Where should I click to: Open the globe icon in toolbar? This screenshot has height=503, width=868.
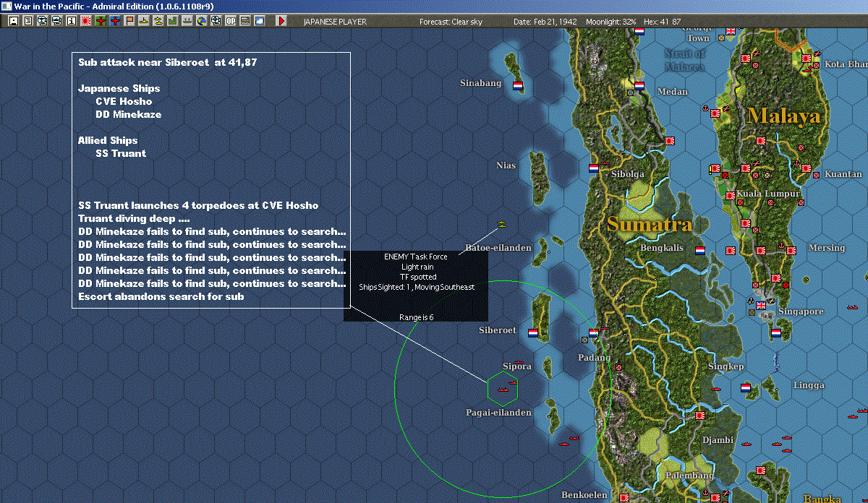click(x=201, y=21)
